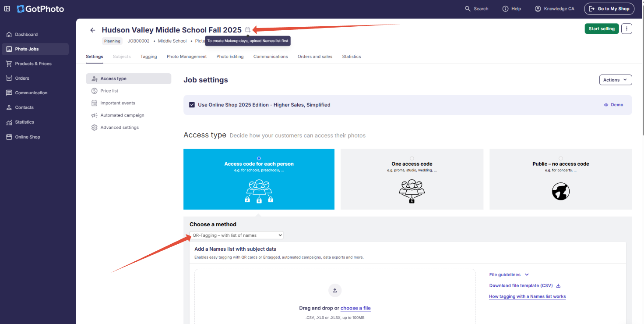The image size is (644, 324).
Task: Click the Go to My Shop button
Action: click(x=609, y=9)
